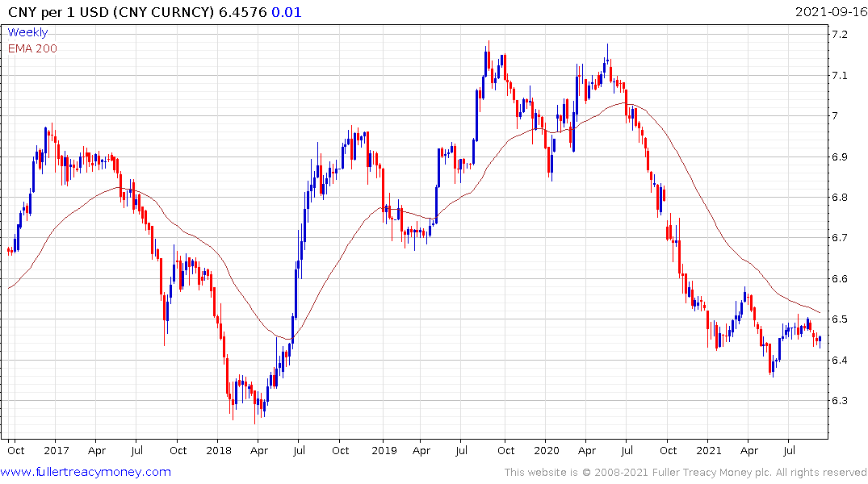Click the 6.5 price axis label
Viewport: 868px width, 484px height.
click(x=839, y=319)
